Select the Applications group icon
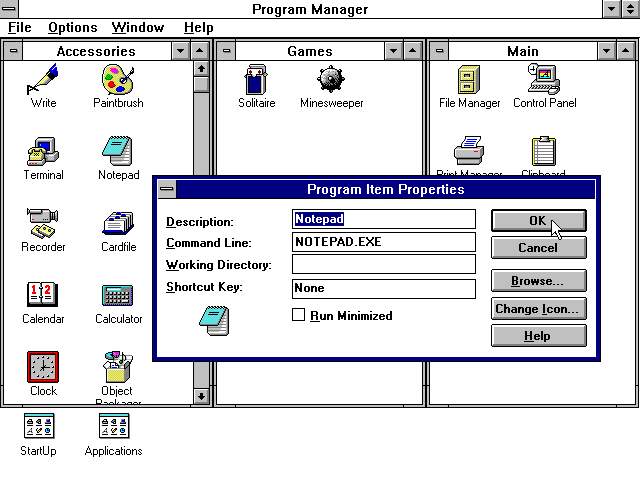 (113, 426)
